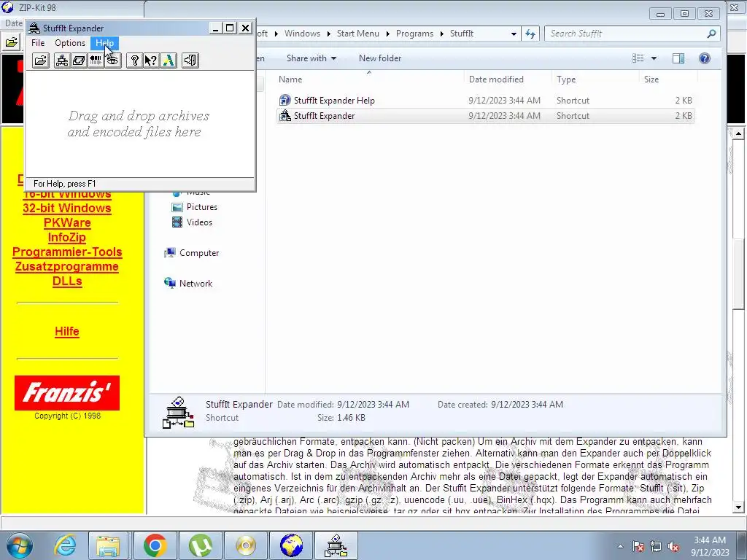This screenshot has height=560, width=747.
Task: Open uTorrent from the taskbar
Action: [200, 545]
